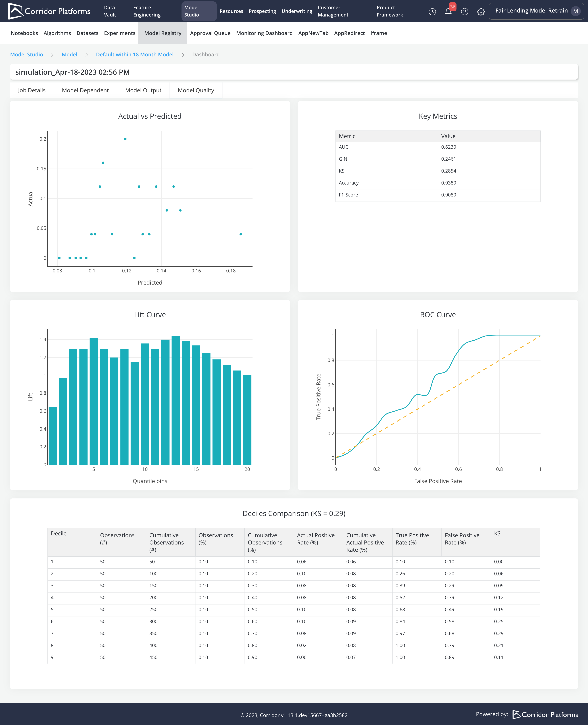
Task: Click the help question mark icon
Action: pyautogui.click(x=465, y=12)
